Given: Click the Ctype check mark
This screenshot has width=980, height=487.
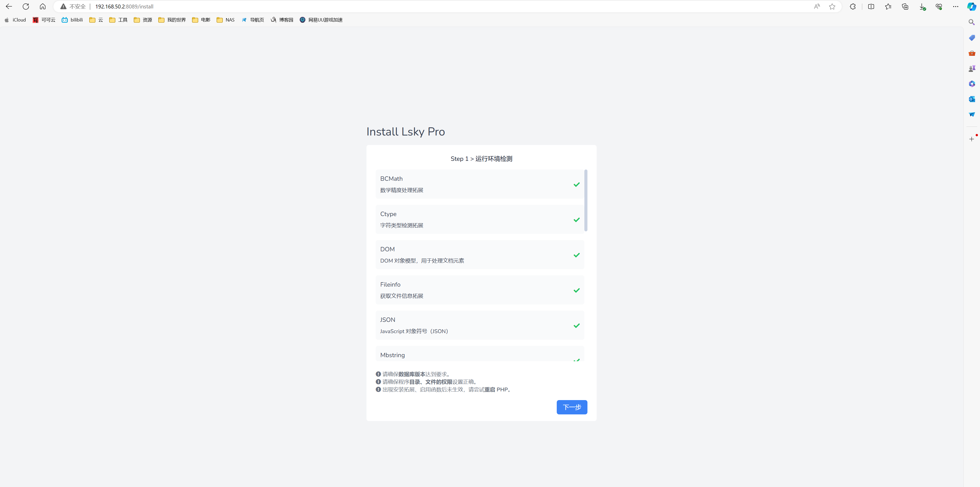Looking at the screenshot, I should click(577, 220).
